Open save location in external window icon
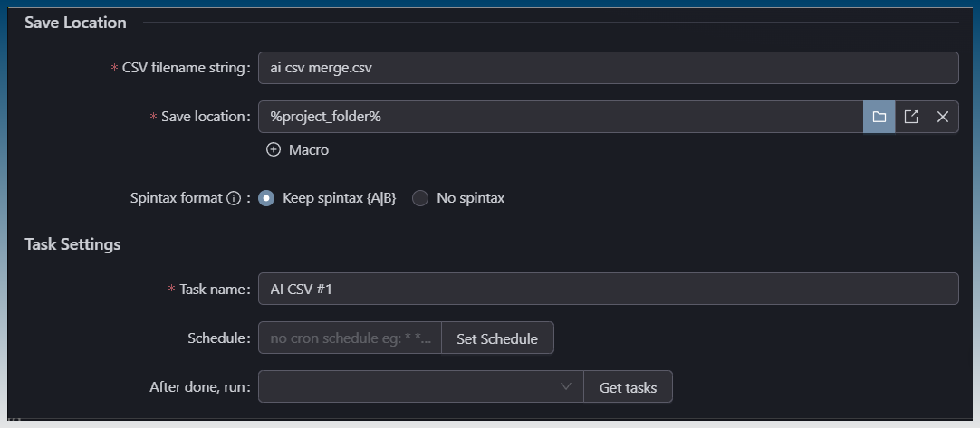 (x=911, y=117)
